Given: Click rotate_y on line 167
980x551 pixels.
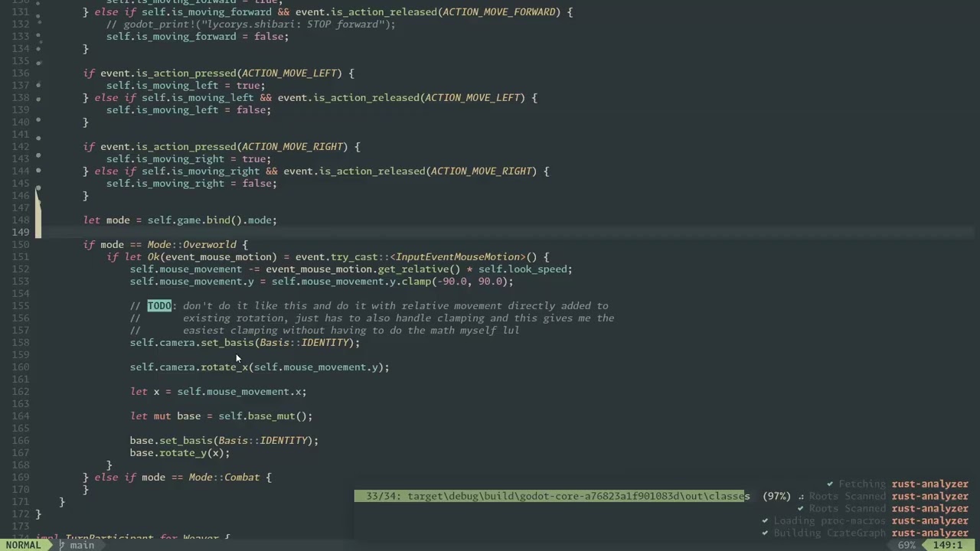Looking at the screenshot, I should 183,452.
